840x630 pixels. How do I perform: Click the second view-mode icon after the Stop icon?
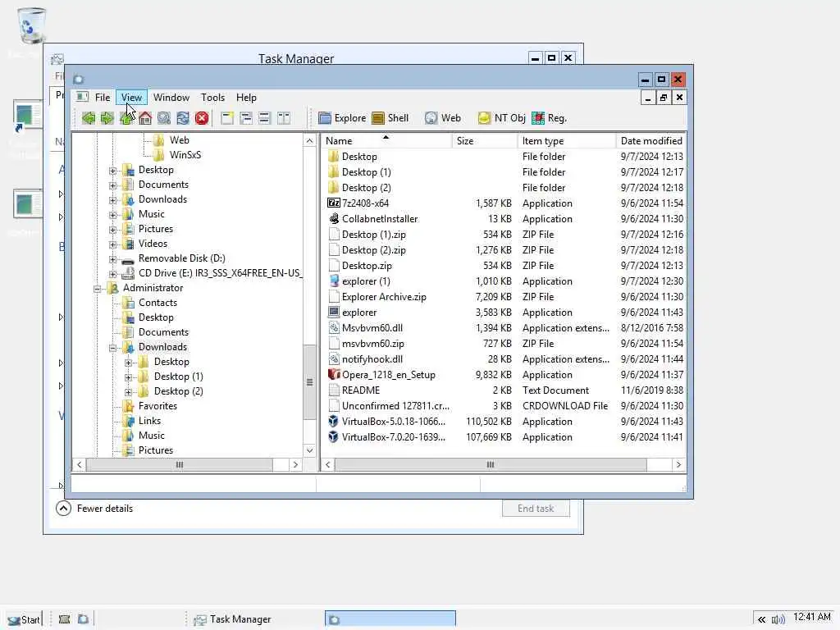[x=246, y=118]
